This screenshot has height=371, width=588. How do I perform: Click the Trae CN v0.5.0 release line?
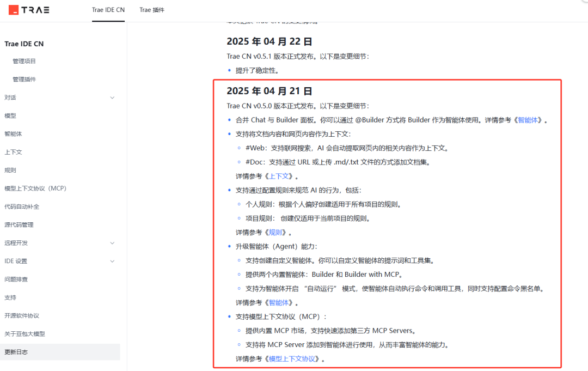298,106
